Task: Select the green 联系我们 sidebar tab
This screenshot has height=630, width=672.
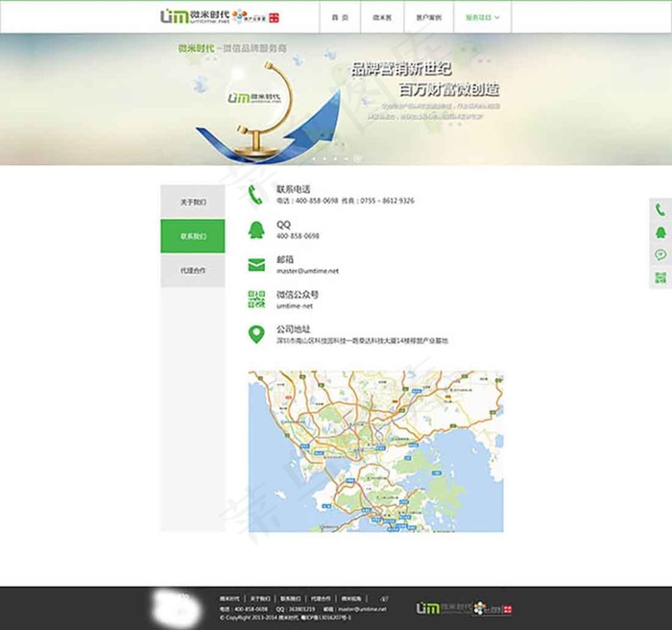Action: pos(193,236)
